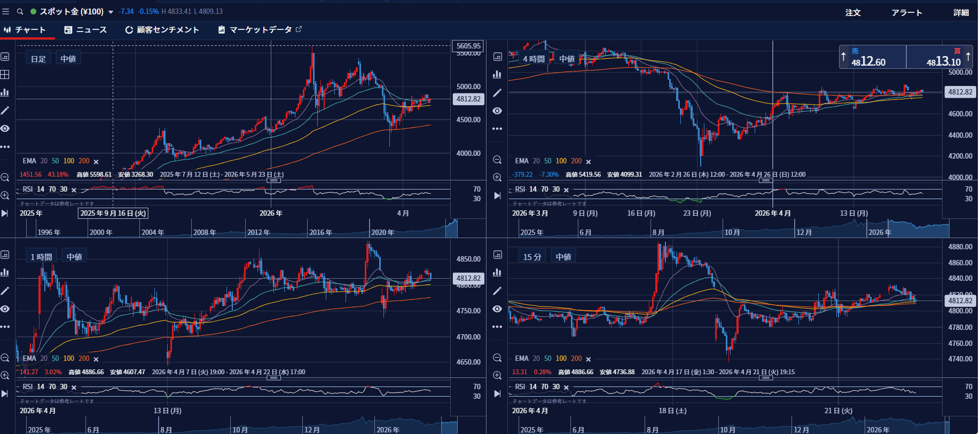Screen dimensions: 980x434
Task: Click the 注文 button
Action: (x=853, y=12)
